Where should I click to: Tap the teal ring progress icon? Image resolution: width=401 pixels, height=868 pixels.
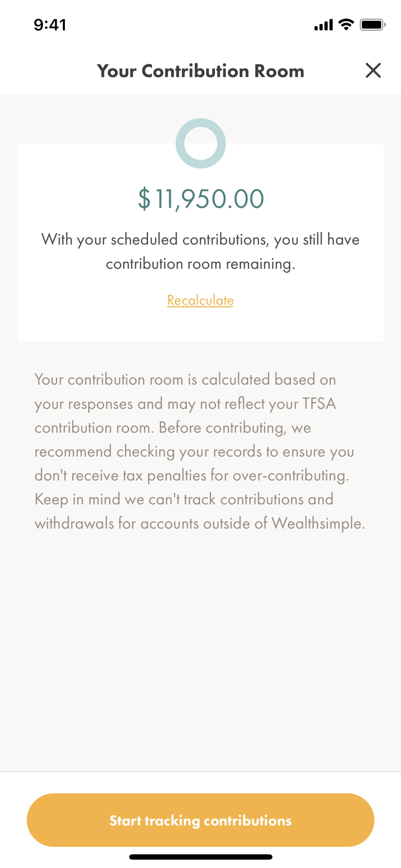[200, 143]
